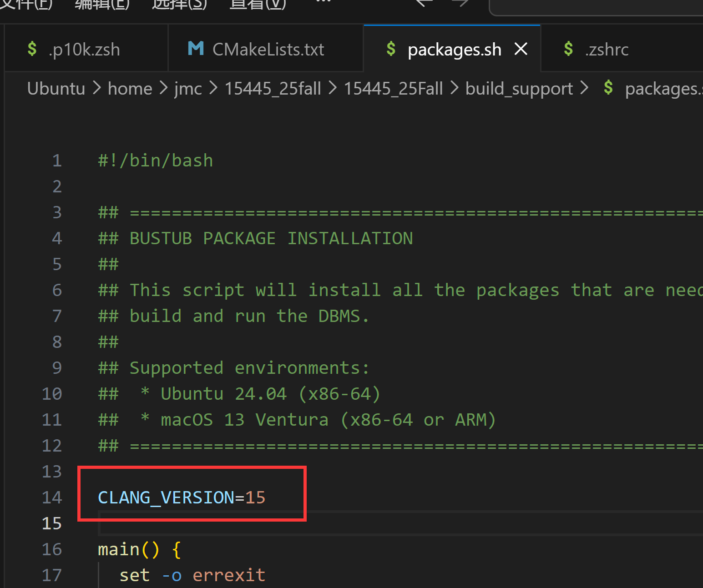
Task: Open the 文件(F) menu
Action: (x=25, y=5)
